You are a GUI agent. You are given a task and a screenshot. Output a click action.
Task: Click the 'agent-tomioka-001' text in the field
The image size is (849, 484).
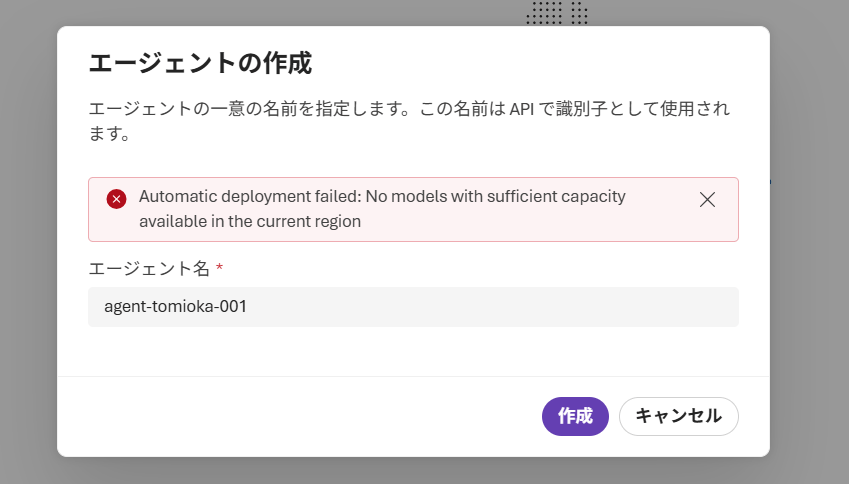(x=175, y=307)
